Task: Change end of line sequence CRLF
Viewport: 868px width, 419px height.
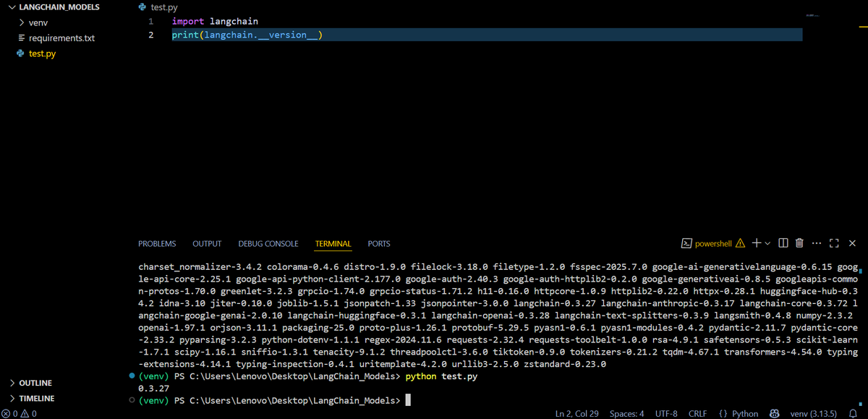Action: 697,413
